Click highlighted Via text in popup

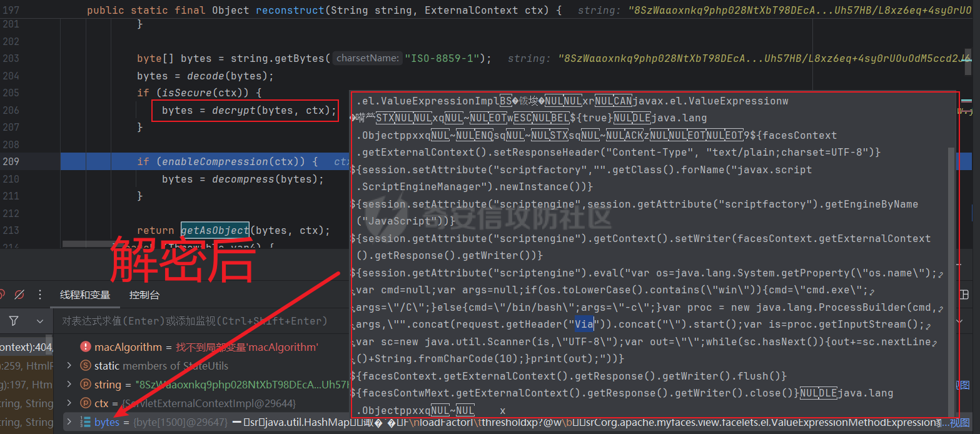tap(584, 324)
